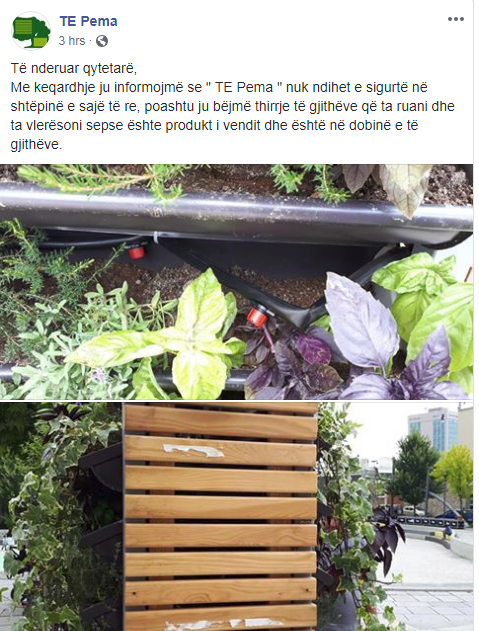Click the red drip nozzle near the black hose

pos(136,252)
